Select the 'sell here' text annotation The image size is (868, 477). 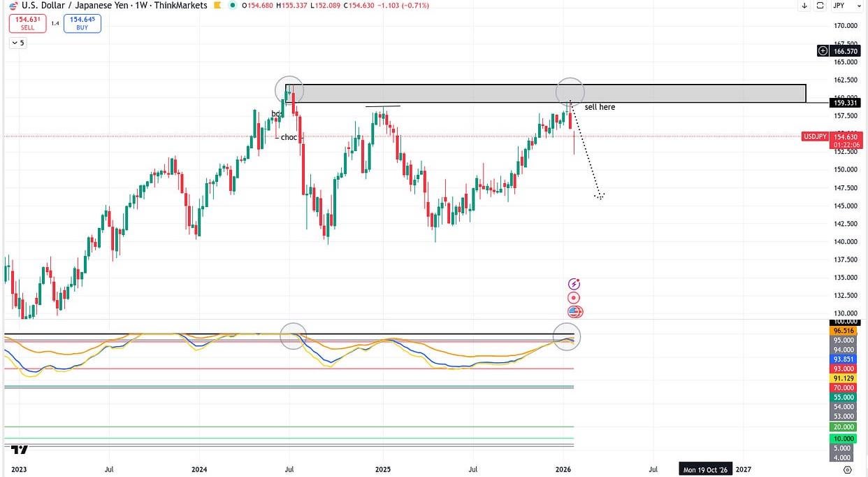click(x=600, y=107)
